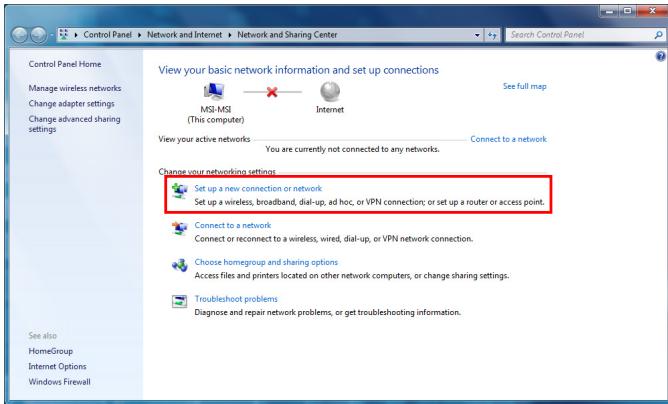Click the red X broken connection icon

[x=272, y=92]
